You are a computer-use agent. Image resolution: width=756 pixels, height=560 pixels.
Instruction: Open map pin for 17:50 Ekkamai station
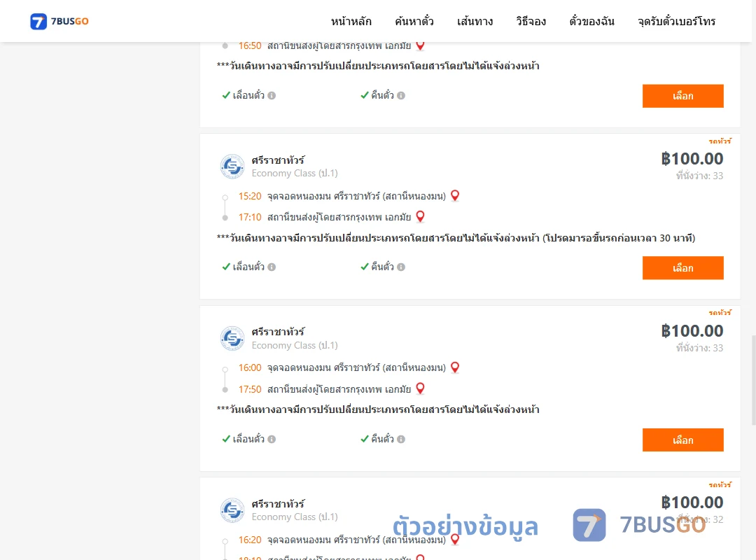(x=421, y=388)
